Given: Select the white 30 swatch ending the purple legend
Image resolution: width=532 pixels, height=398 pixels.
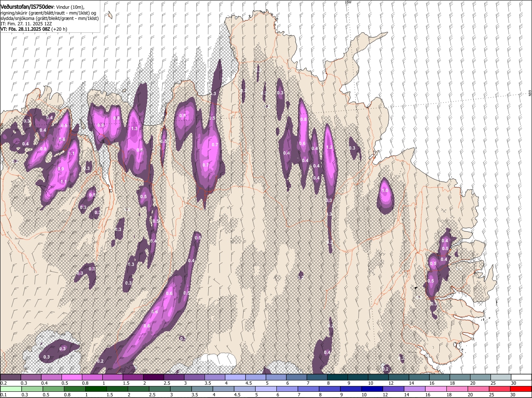Looking at the screenshot, I should coord(521,377).
